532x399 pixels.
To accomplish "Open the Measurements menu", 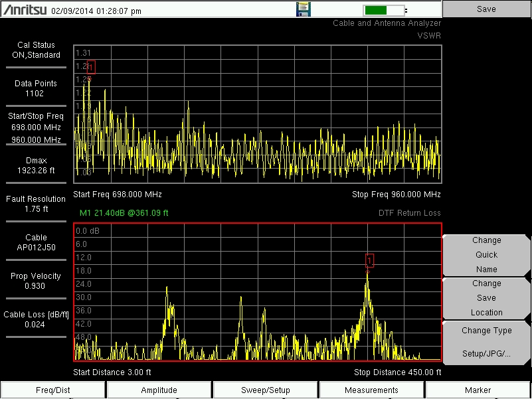I will [x=372, y=390].
